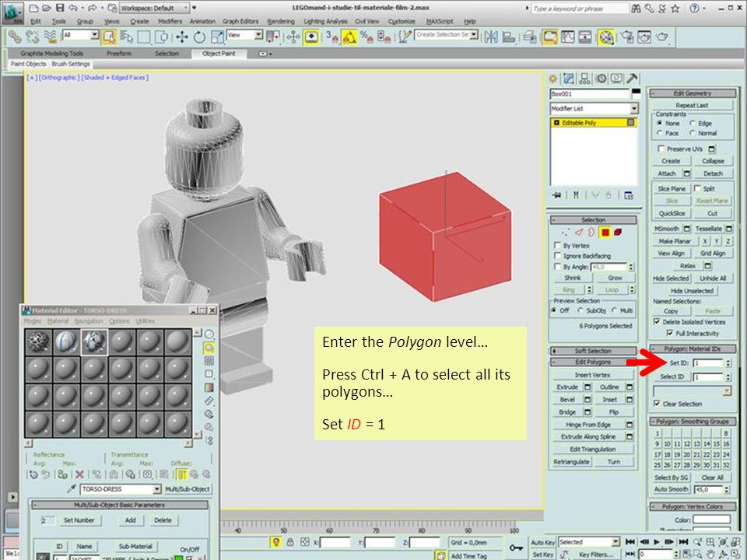Uncheck the Clear Selection checkbox
Image resolution: width=747 pixels, height=560 pixels.
point(657,404)
